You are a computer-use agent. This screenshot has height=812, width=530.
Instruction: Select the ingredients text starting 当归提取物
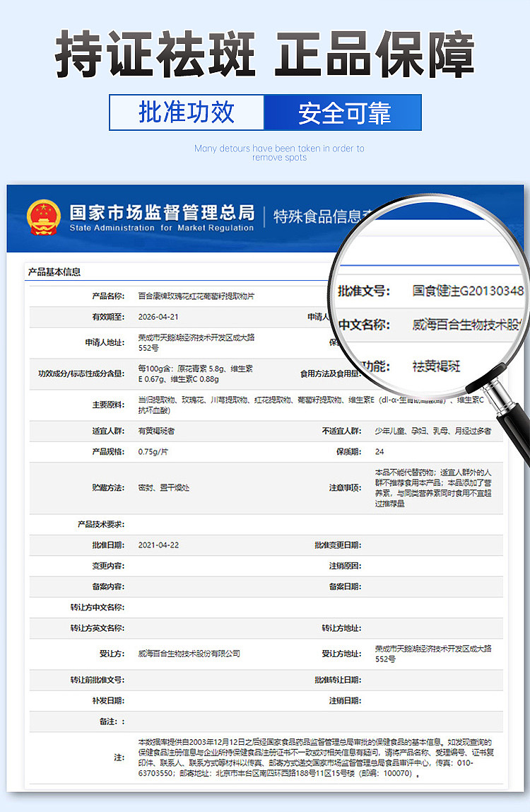point(310,405)
